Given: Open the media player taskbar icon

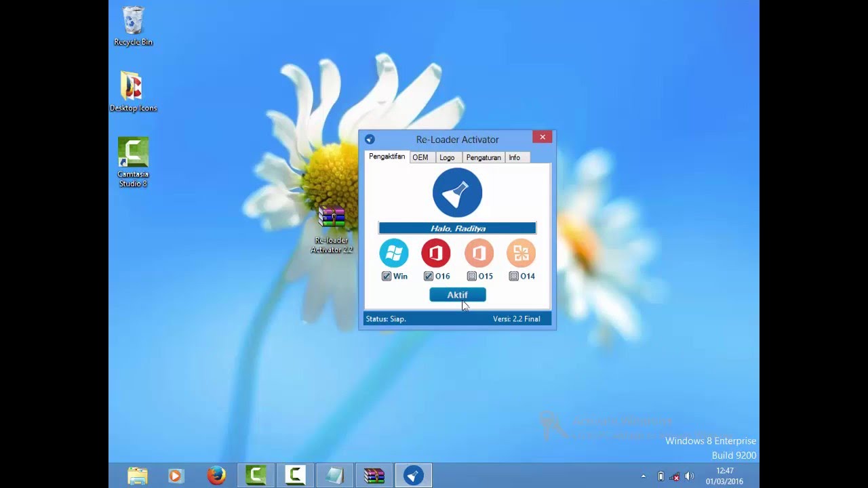Looking at the screenshot, I should pos(176,476).
